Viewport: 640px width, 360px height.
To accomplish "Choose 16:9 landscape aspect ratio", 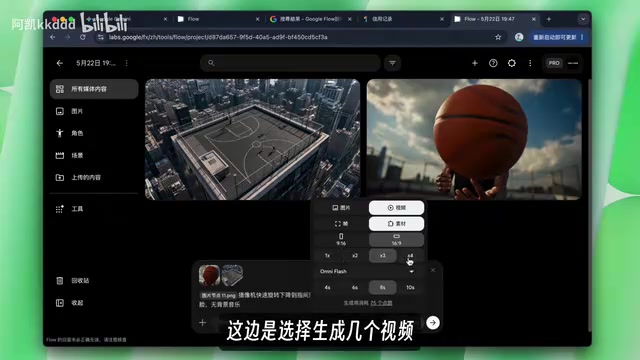I will point(396,240).
